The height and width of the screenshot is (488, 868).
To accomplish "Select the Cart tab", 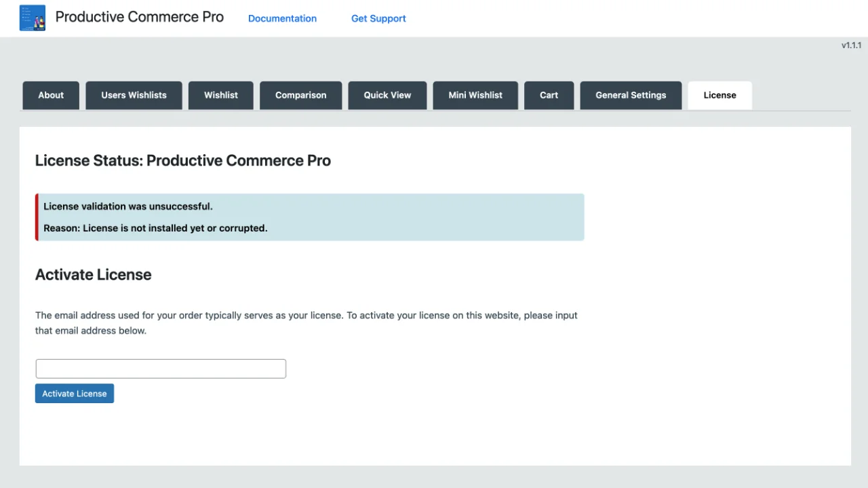I will coord(549,95).
